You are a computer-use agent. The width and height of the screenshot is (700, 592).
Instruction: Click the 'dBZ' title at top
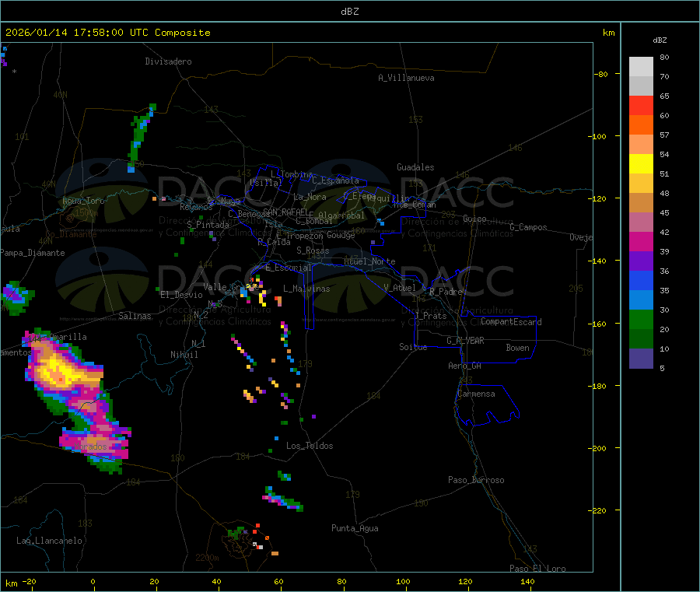[349, 12]
